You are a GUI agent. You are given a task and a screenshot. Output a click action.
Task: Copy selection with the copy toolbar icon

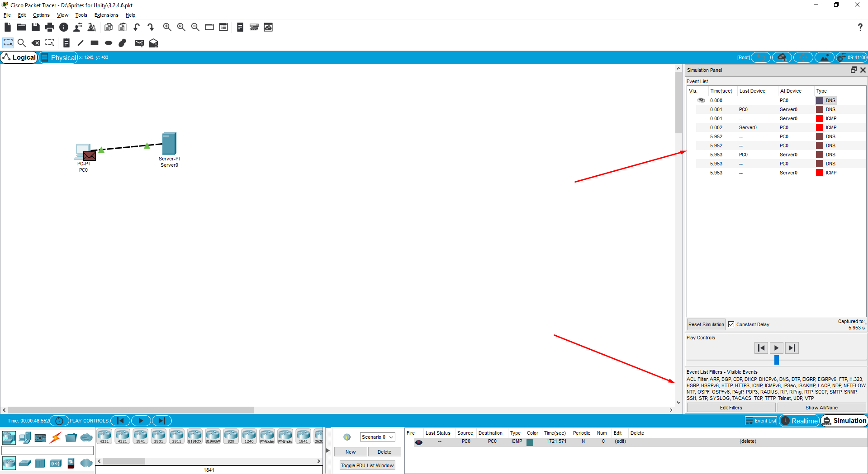click(108, 27)
